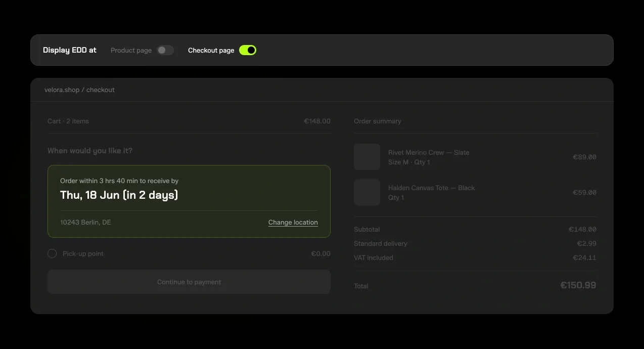The image size is (644, 349).
Task: Click the Halden Canvas Tote — Black title
Action: (432, 188)
